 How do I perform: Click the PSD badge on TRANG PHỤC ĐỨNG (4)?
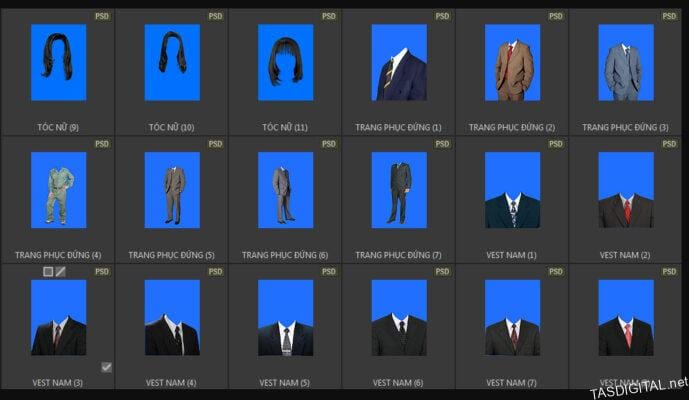102,144
